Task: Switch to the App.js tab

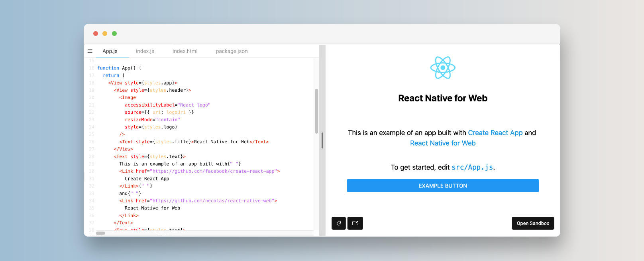Action: (110, 51)
